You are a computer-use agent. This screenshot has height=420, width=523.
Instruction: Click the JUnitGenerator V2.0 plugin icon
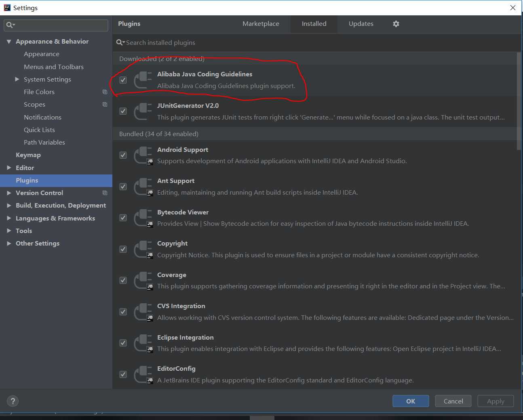click(x=143, y=111)
